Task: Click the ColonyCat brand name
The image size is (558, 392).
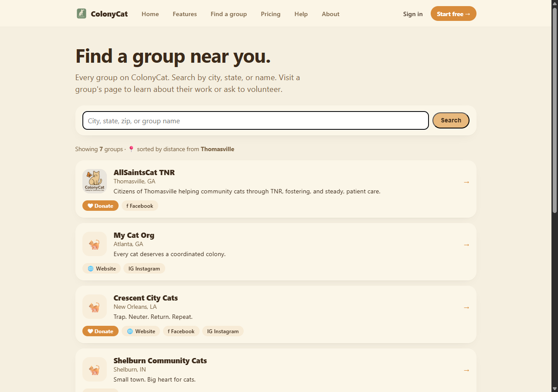Action: point(109,14)
